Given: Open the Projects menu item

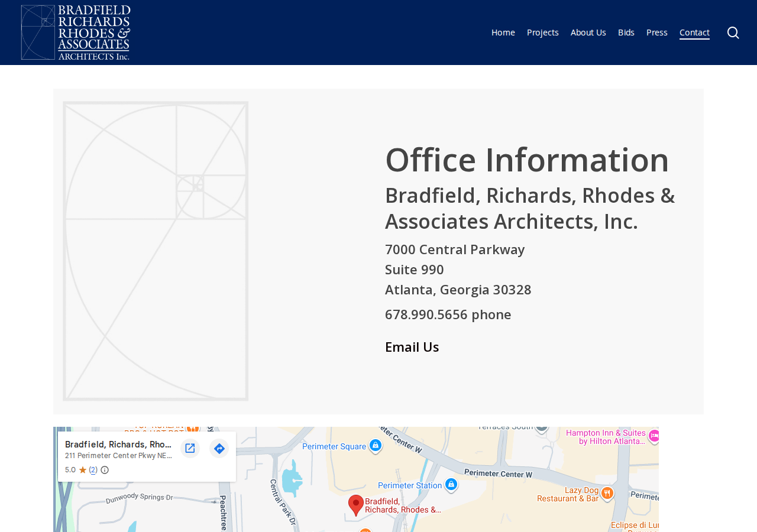Looking at the screenshot, I should pyautogui.click(x=543, y=33).
